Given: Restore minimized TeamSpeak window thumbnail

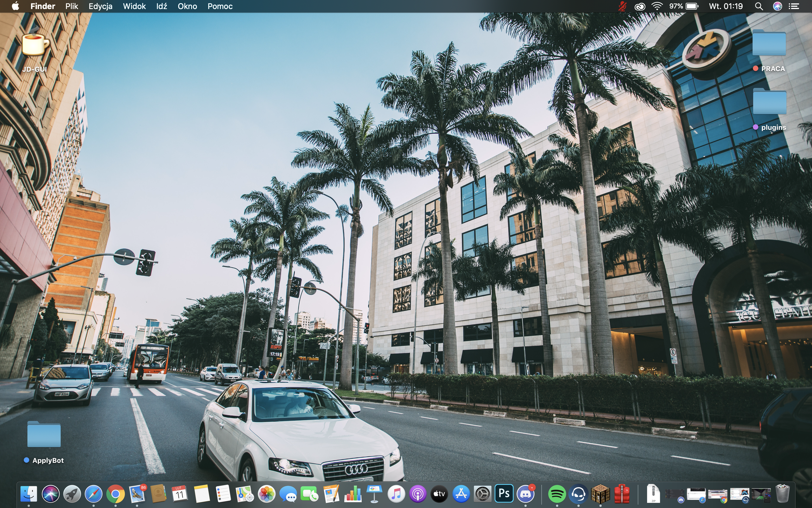Looking at the screenshot, I should click(x=740, y=495).
